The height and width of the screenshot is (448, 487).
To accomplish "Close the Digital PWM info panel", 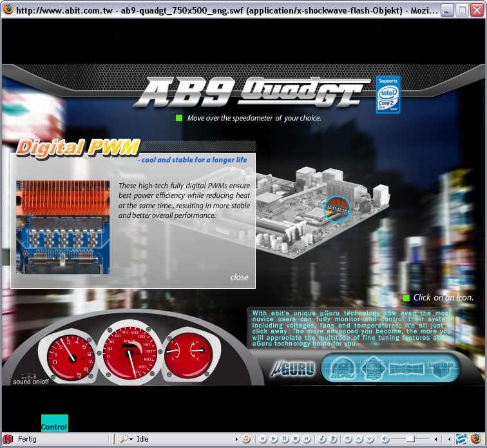I will tap(239, 277).
